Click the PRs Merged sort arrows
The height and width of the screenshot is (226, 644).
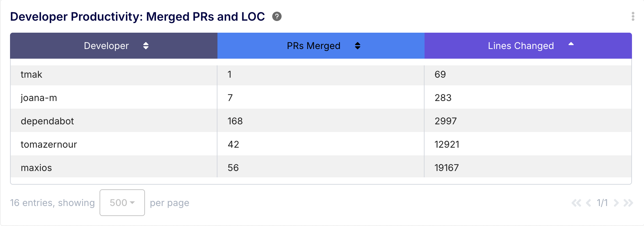point(357,46)
